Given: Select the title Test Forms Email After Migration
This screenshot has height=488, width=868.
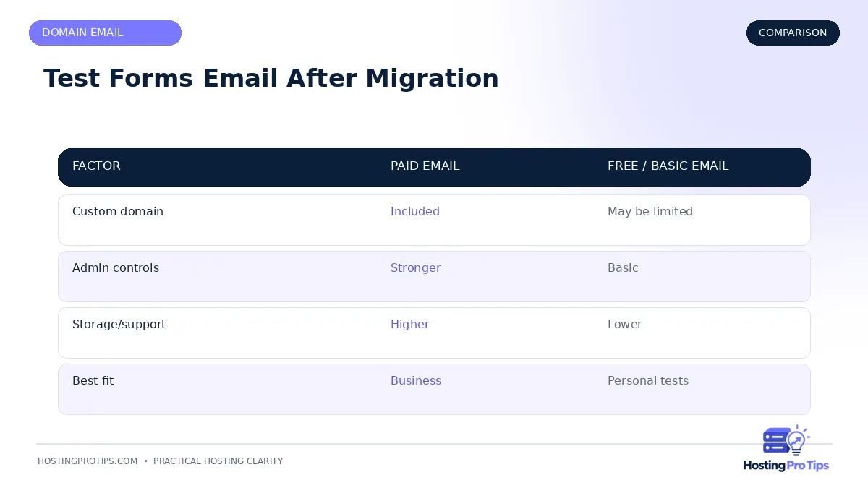Looking at the screenshot, I should point(271,78).
